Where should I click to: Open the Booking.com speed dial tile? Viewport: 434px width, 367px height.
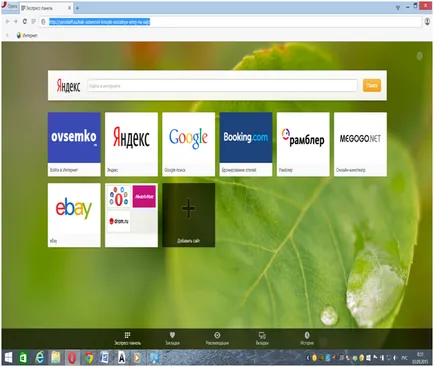pos(246,144)
